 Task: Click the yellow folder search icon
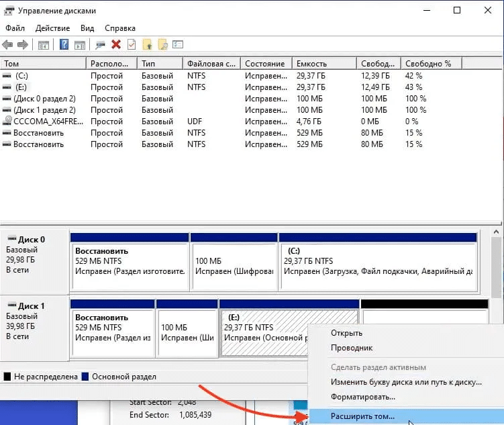click(x=162, y=45)
